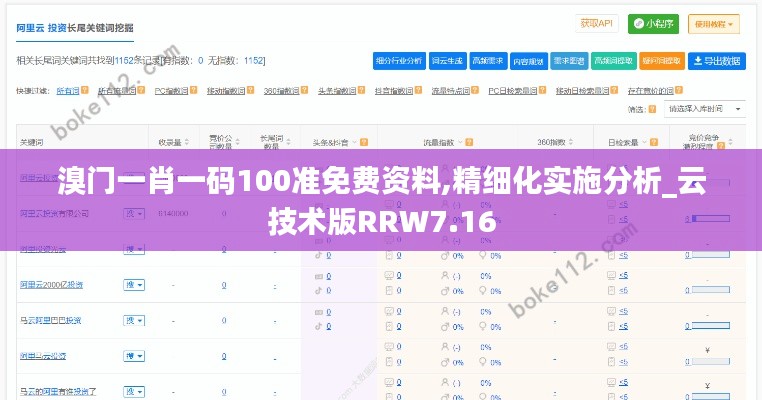Viewport: 762px width, 400px height.
Task: Click the 词云生成 button
Action: point(448,61)
